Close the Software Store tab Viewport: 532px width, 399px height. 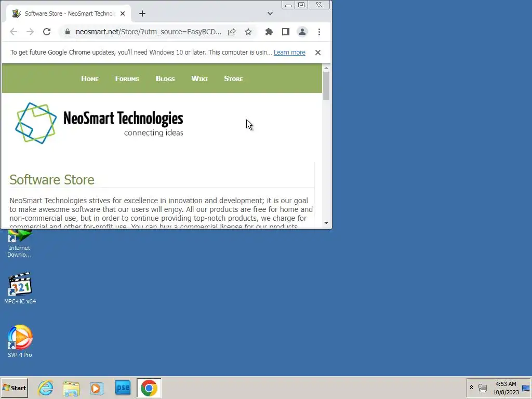tap(123, 14)
